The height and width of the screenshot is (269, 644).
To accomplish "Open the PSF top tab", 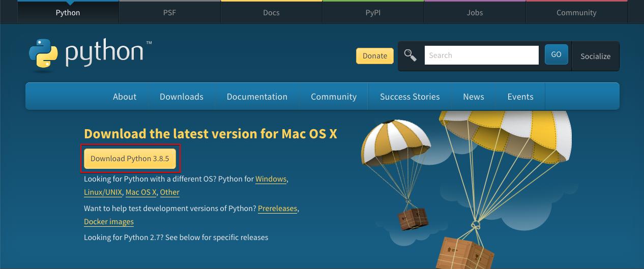I will click(169, 12).
